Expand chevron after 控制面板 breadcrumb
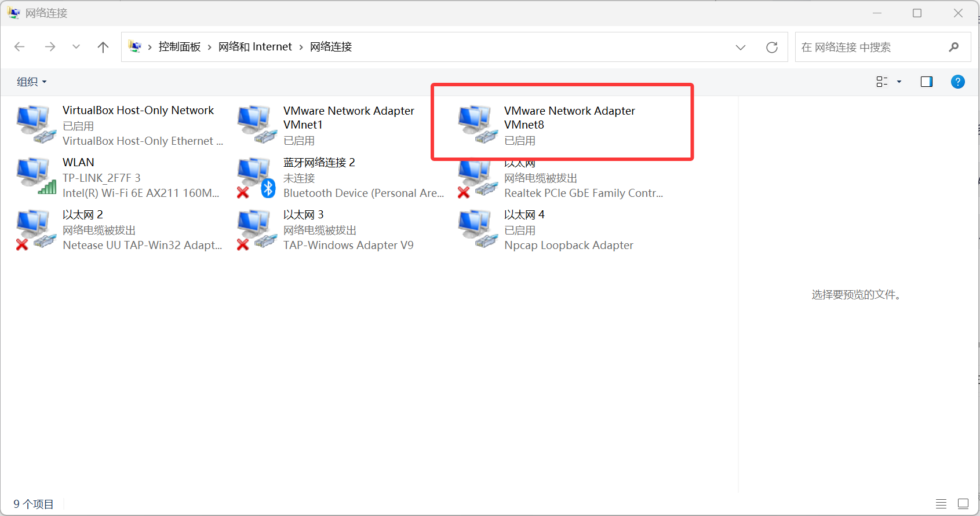Image resolution: width=980 pixels, height=516 pixels. (x=209, y=47)
